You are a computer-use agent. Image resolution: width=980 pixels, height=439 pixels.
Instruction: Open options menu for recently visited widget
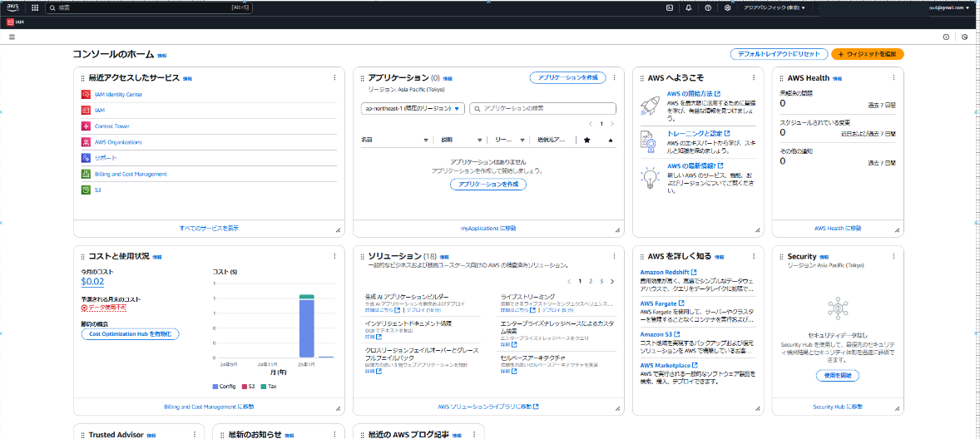point(334,78)
